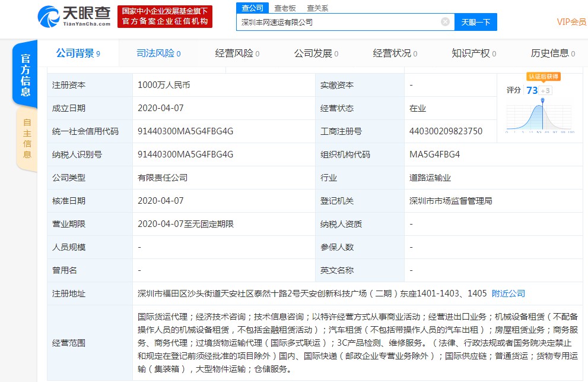Click the 曾用名 label
588x382 pixels.
65,270
